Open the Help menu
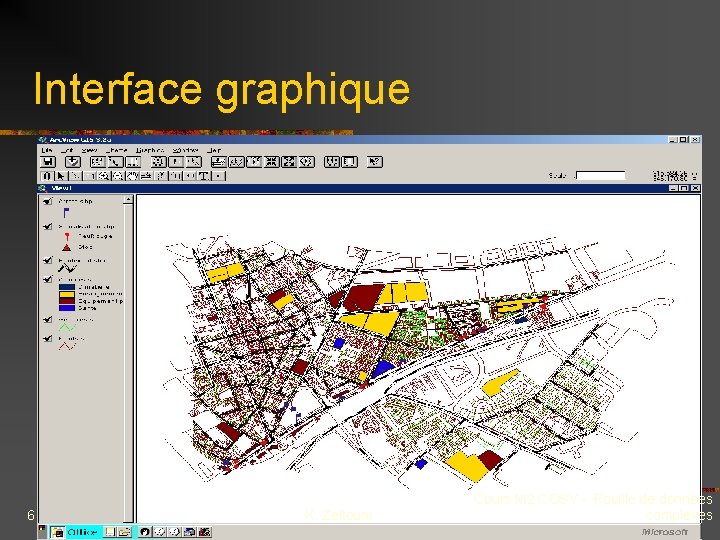Screen dimensions: 720x540 coord(214,150)
